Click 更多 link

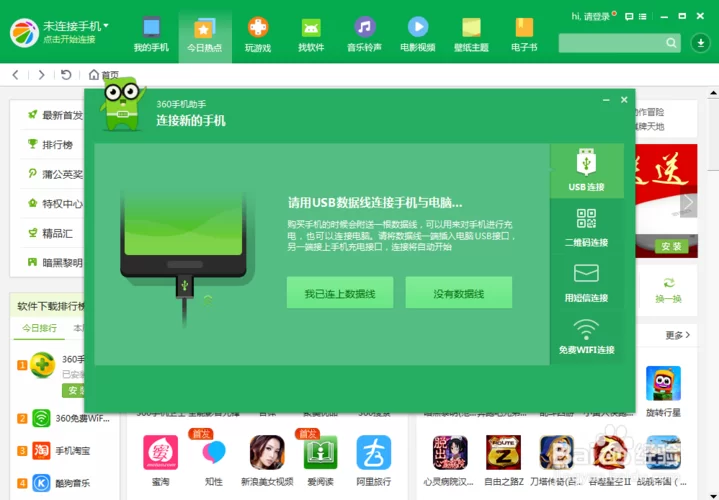[678, 335]
